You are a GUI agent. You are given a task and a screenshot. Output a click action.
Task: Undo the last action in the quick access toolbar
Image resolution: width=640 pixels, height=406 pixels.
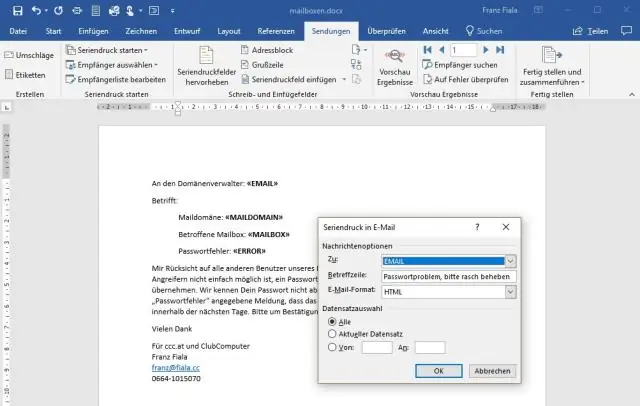(x=36, y=11)
